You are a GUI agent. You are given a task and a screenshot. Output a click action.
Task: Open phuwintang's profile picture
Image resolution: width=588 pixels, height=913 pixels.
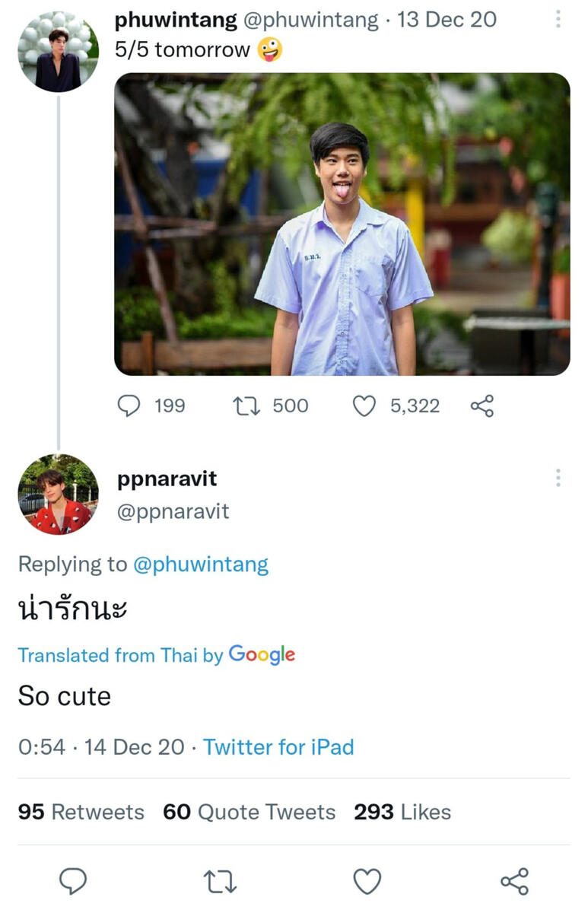pos(58,52)
